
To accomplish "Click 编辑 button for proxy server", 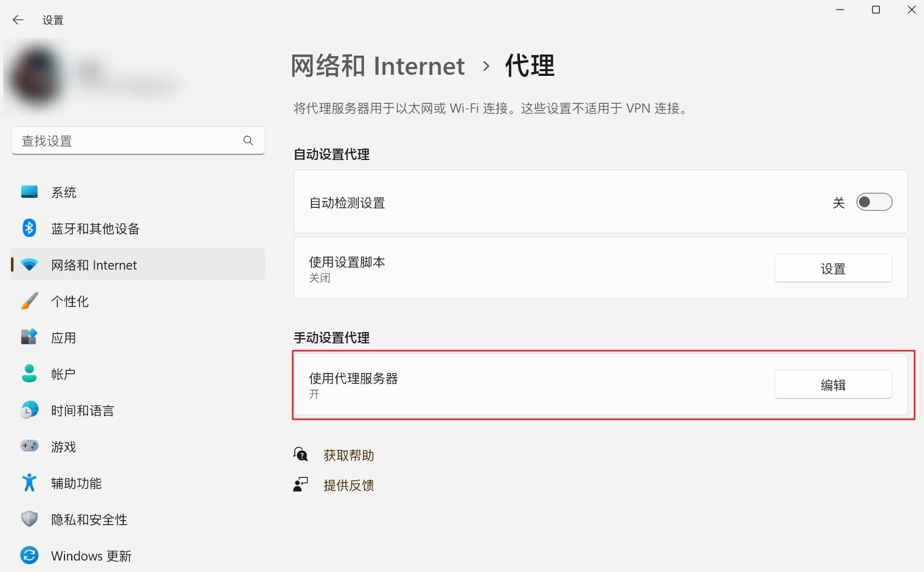I will point(833,385).
